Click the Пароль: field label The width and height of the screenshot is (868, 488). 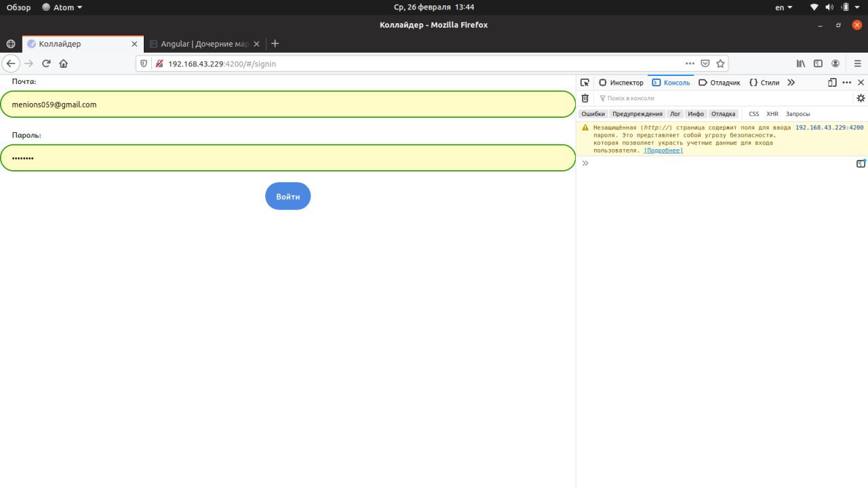point(26,136)
